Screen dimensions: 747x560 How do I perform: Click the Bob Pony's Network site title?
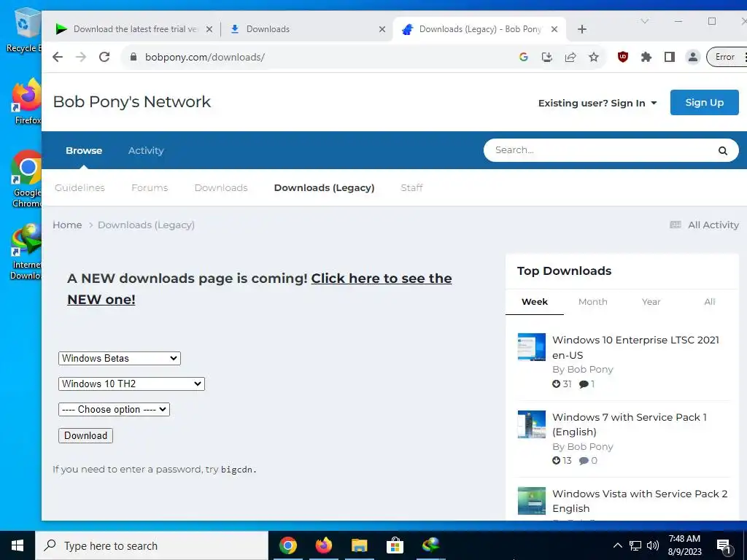point(131,102)
